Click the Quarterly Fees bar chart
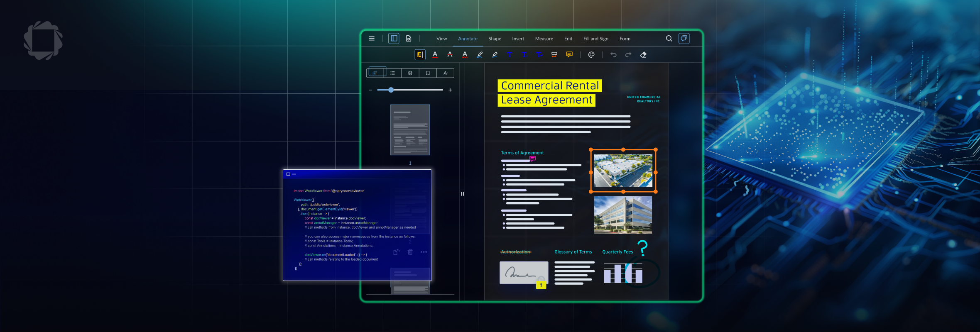The width and height of the screenshot is (980, 332). click(623, 273)
